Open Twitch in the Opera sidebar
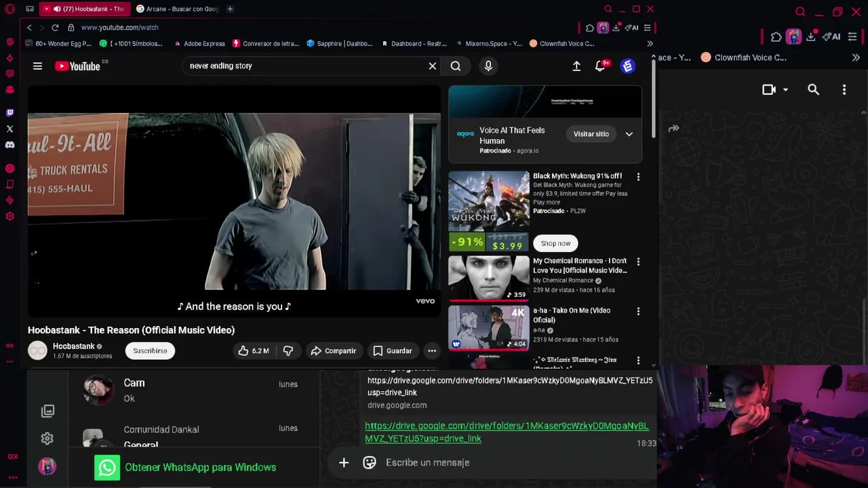The height and width of the screenshot is (488, 868). coord(9,113)
